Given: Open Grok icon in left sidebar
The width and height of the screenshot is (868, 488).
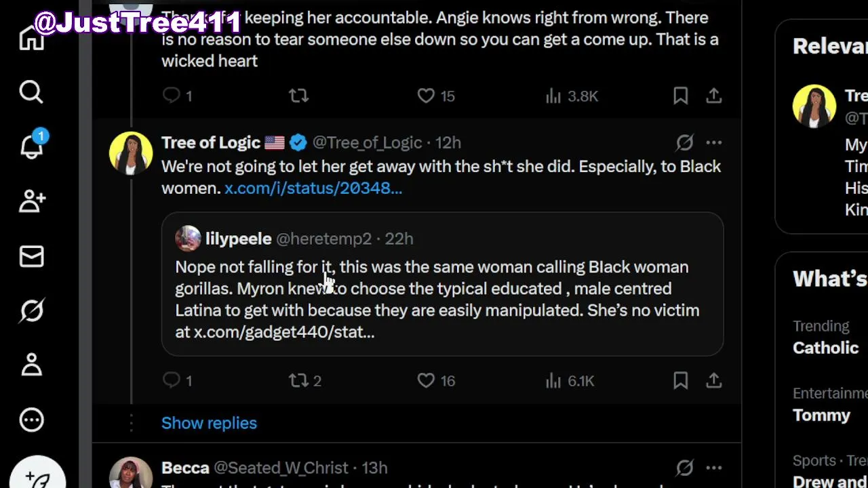Looking at the screenshot, I should (x=31, y=311).
